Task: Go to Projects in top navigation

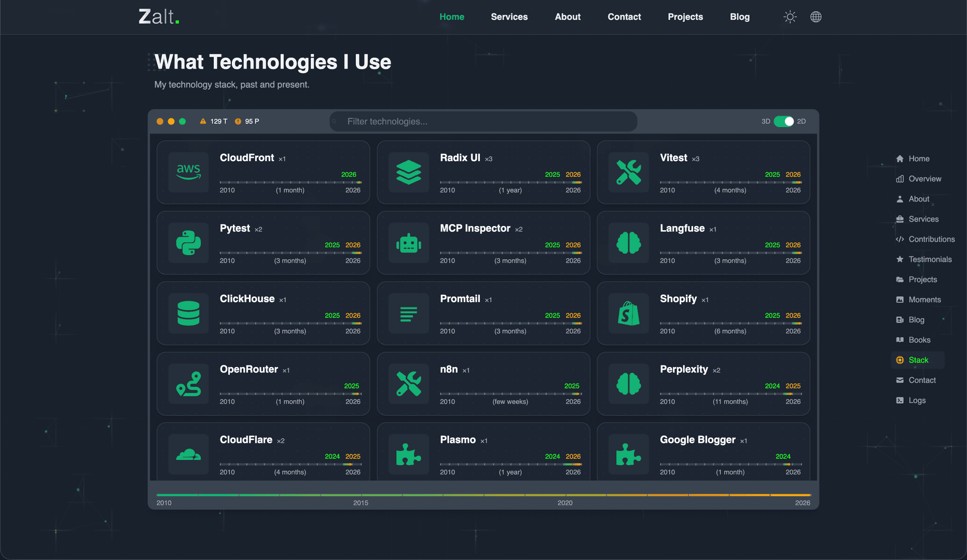Action: click(685, 17)
